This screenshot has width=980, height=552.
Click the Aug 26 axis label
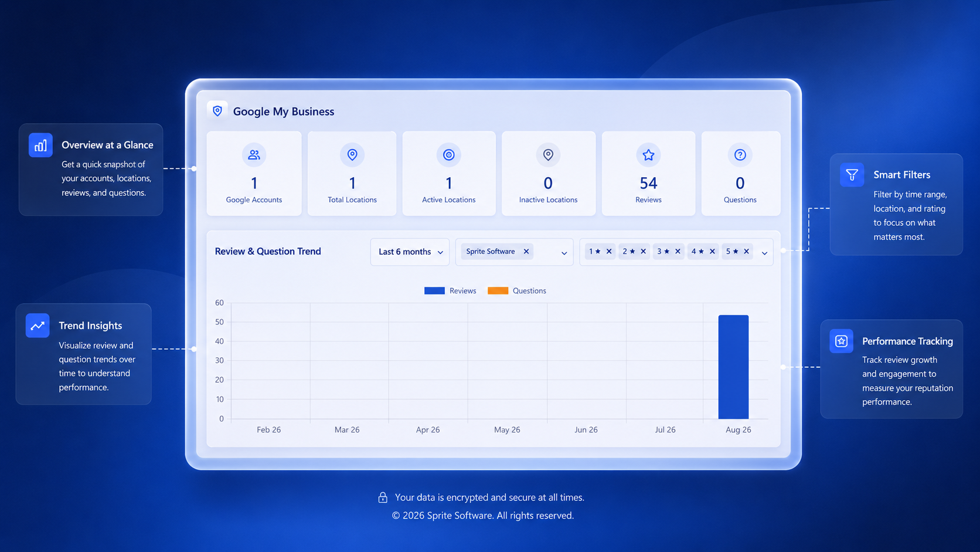click(x=738, y=429)
